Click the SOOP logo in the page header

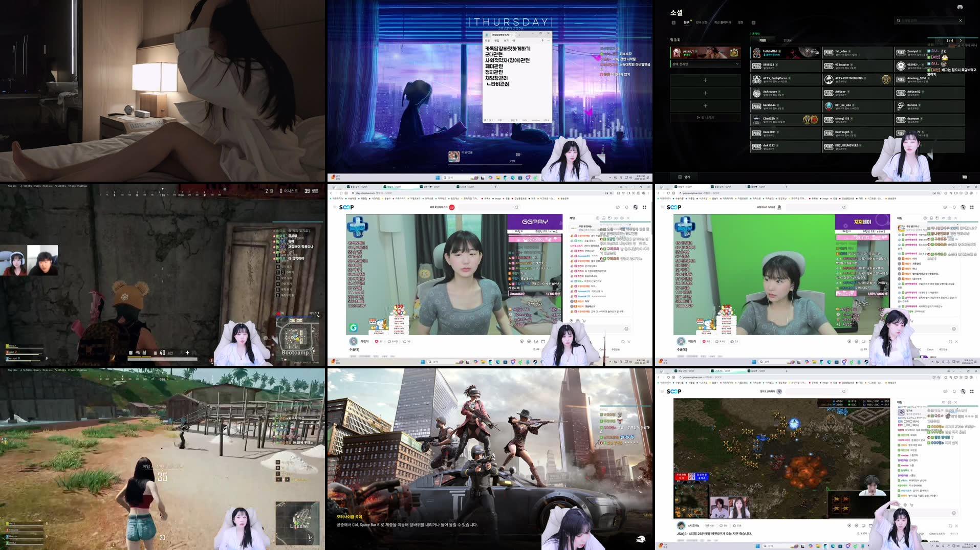(x=346, y=207)
